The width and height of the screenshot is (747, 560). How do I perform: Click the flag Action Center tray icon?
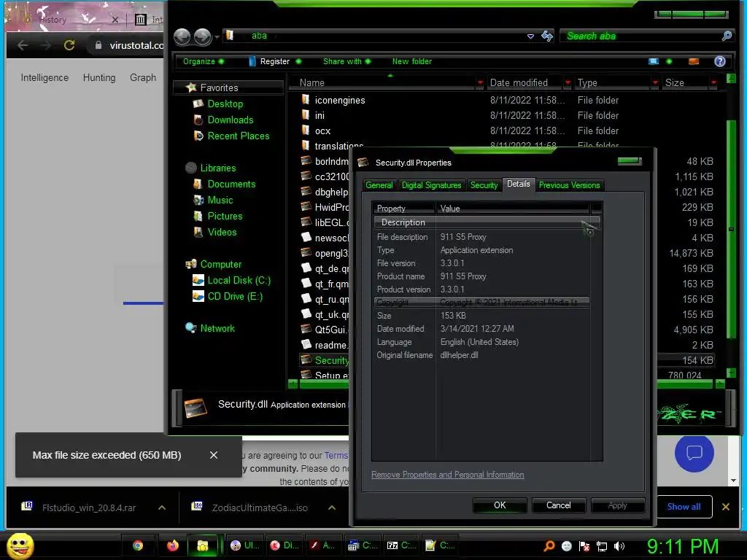click(x=584, y=546)
